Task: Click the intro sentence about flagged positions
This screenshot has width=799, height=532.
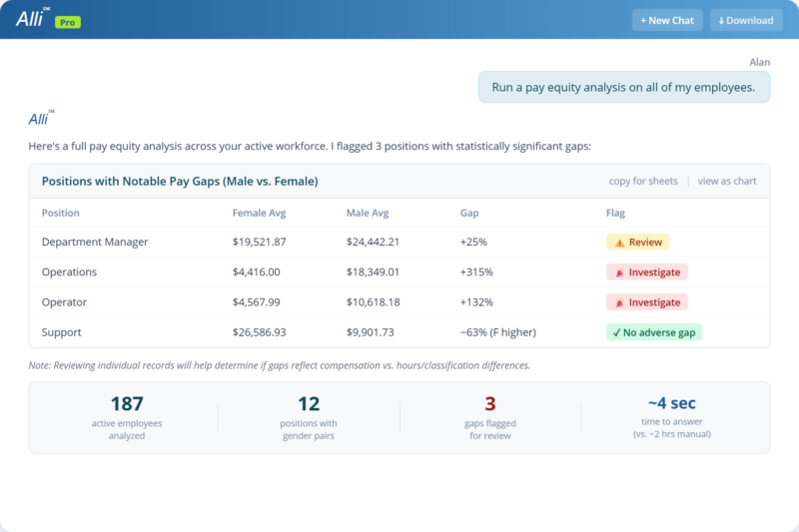Action: (310, 146)
